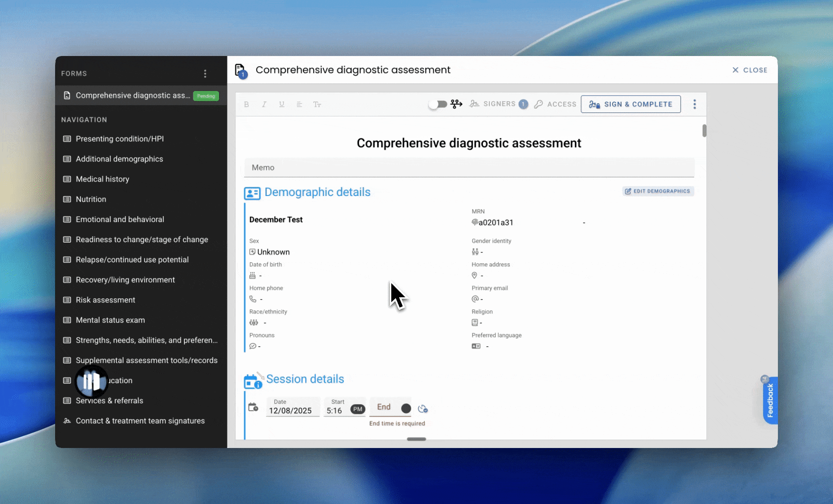
Task: Apply italic formatting in editor toolbar
Action: (264, 105)
